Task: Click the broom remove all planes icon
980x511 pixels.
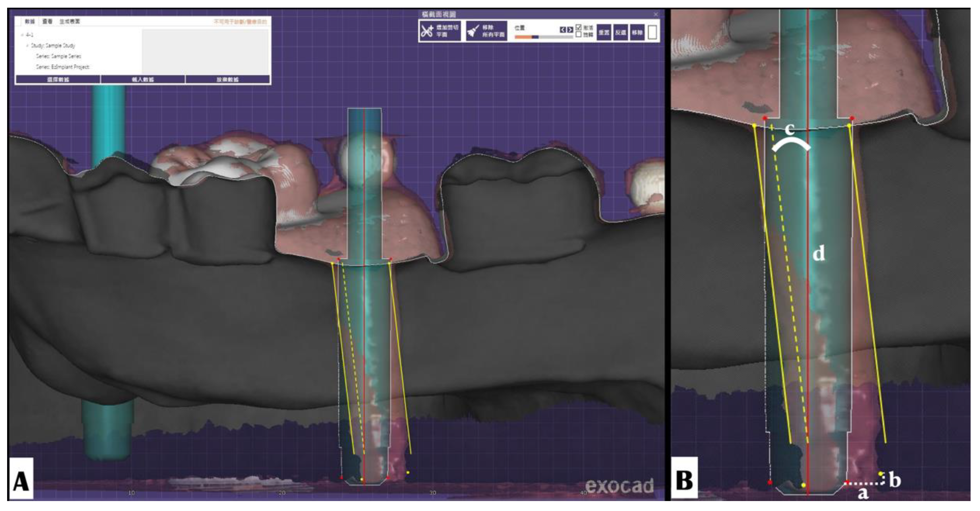Action: (474, 31)
